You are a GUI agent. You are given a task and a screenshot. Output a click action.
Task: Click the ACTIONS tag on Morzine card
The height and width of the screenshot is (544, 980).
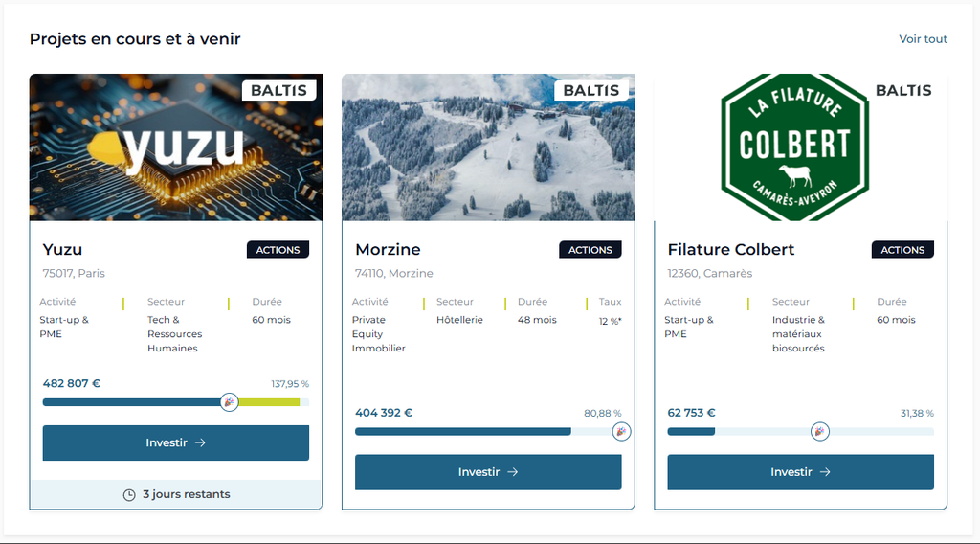590,249
